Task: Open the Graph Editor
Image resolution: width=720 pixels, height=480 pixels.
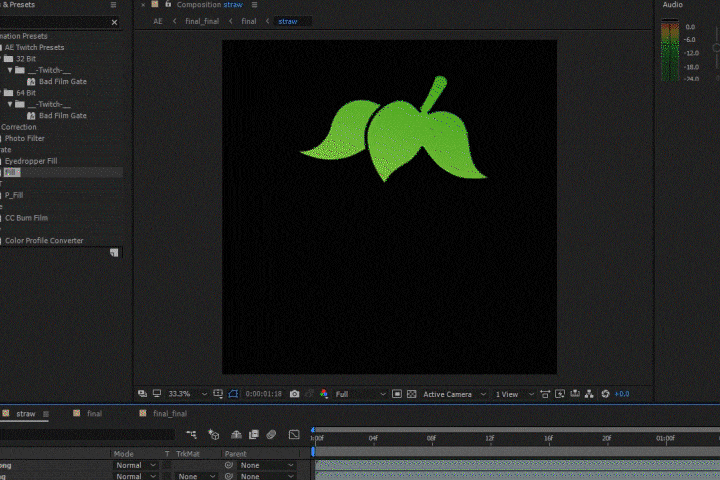Action: [294, 434]
